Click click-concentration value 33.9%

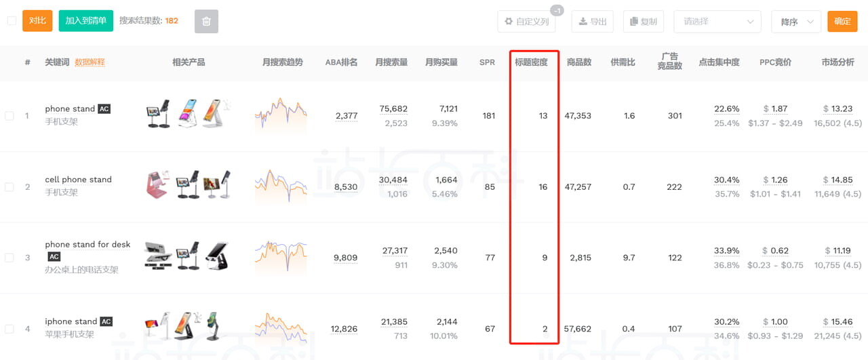tap(726, 251)
